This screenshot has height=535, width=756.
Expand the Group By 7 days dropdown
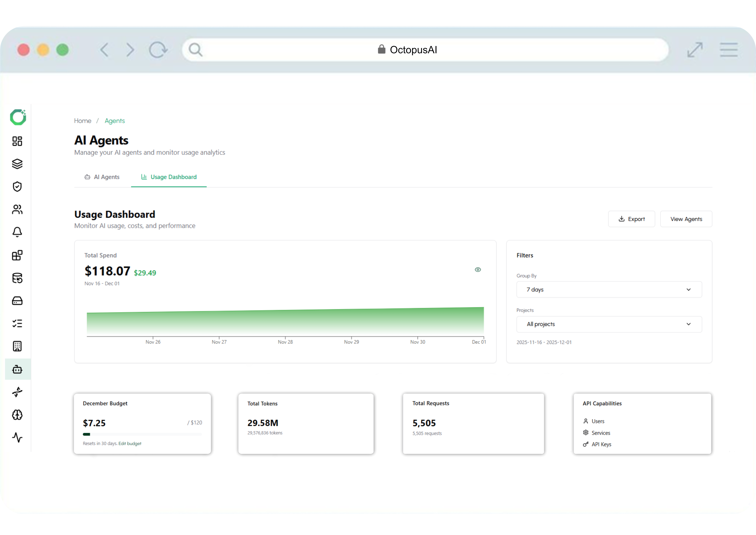[x=608, y=290]
